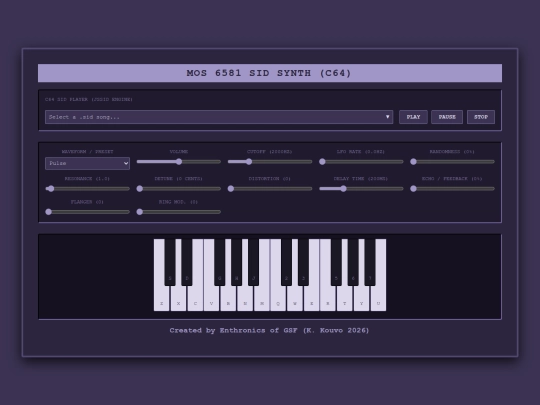Play the white piano key labeled W
This screenshot has width=540, height=405.
(x=295, y=298)
